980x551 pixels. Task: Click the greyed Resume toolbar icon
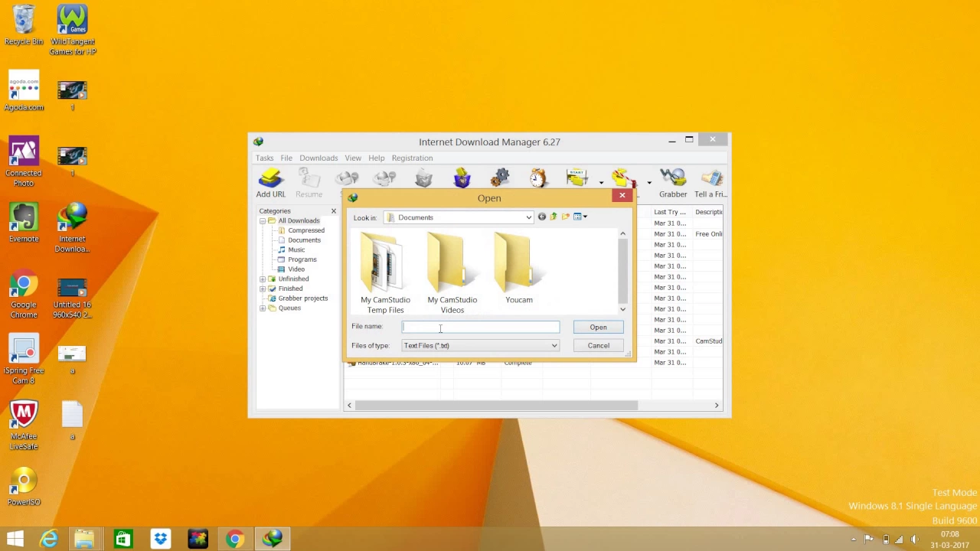[x=309, y=184]
